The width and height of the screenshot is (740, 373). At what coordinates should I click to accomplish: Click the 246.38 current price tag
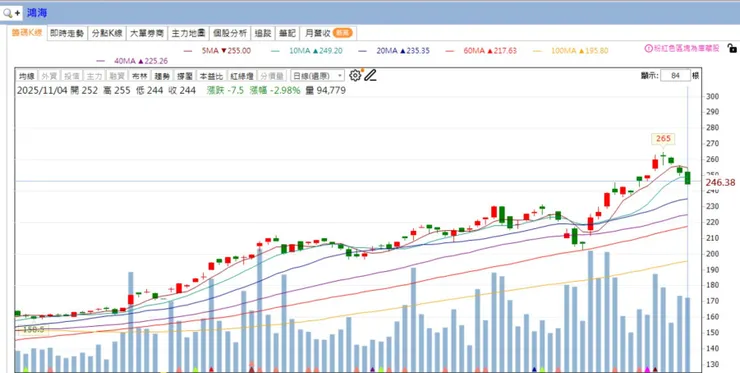720,182
